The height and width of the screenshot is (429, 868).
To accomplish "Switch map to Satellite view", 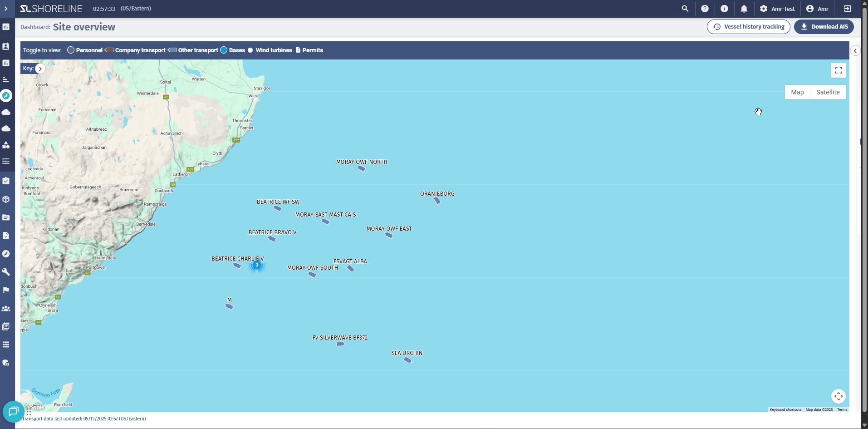I will tap(828, 92).
